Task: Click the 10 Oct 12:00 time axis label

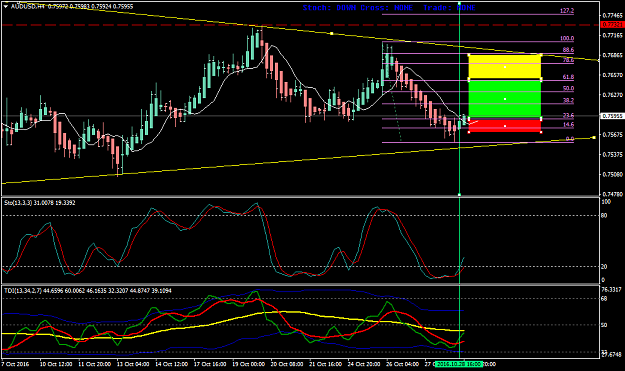Action: [x=56, y=364]
